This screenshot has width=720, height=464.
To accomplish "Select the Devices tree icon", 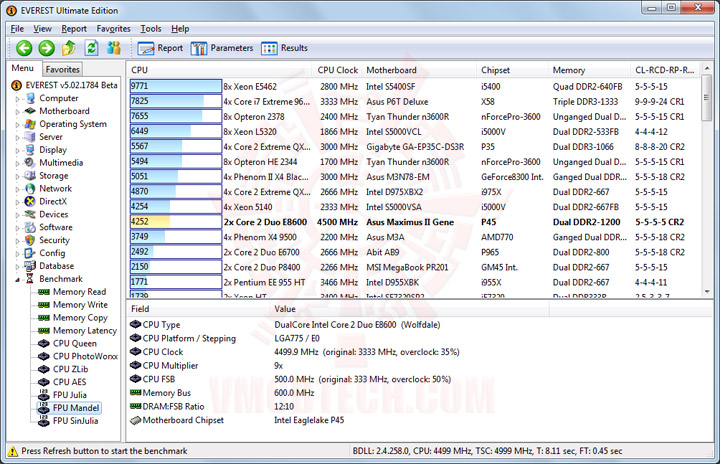I will click(30, 214).
